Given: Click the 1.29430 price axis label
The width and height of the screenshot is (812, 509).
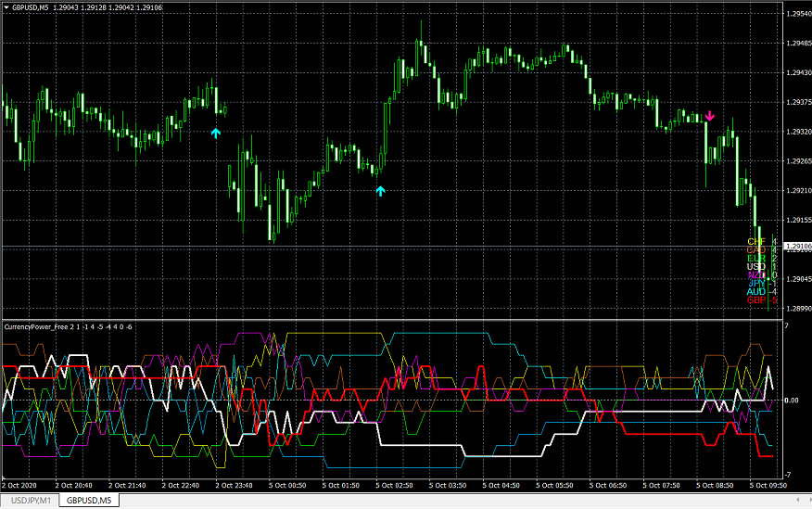Looking at the screenshot, I should pyautogui.click(x=798, y=72).
